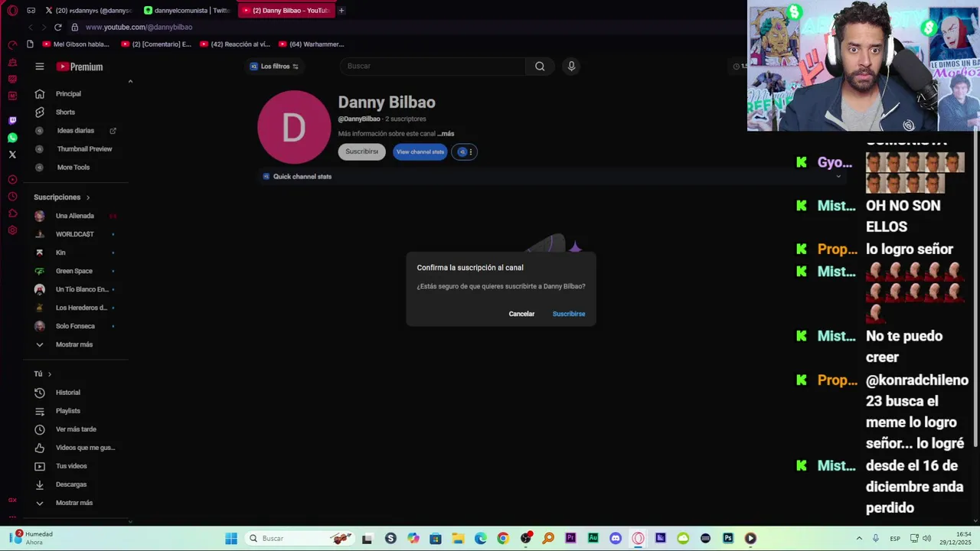Click the Windows taskbar Buscar box
The image size is (980, 551).
pos(301,538)
